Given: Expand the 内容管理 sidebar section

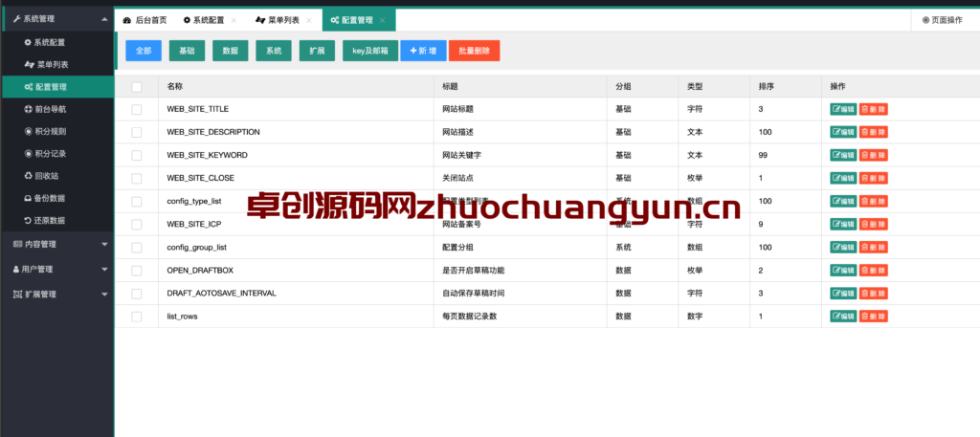Looking at the screenshot, I should (58, 244).
